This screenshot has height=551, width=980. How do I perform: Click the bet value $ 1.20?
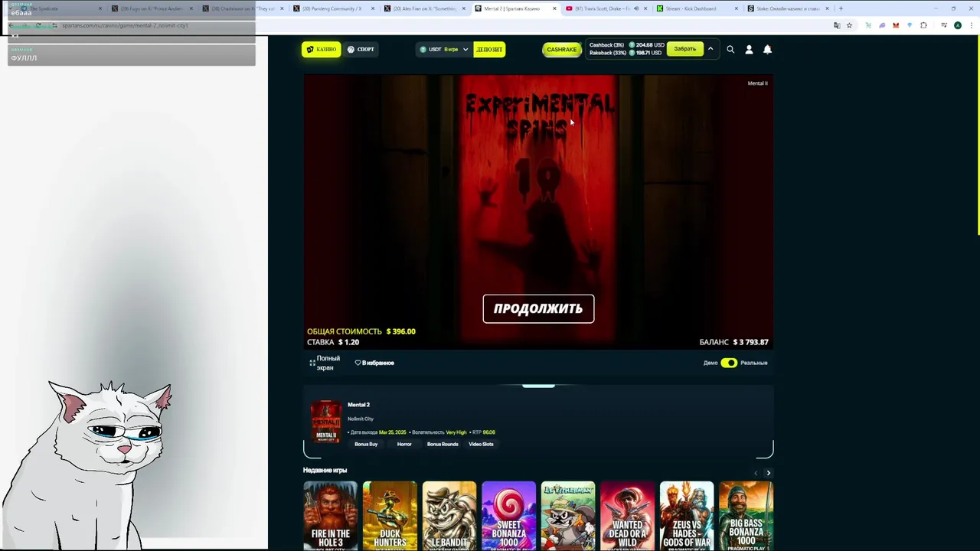tap(348, 342)
